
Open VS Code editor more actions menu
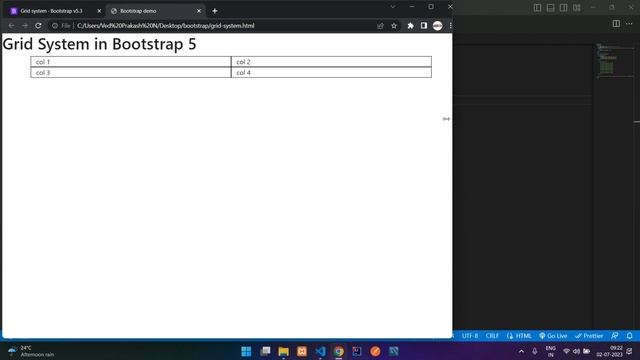(x=629, y=23)
